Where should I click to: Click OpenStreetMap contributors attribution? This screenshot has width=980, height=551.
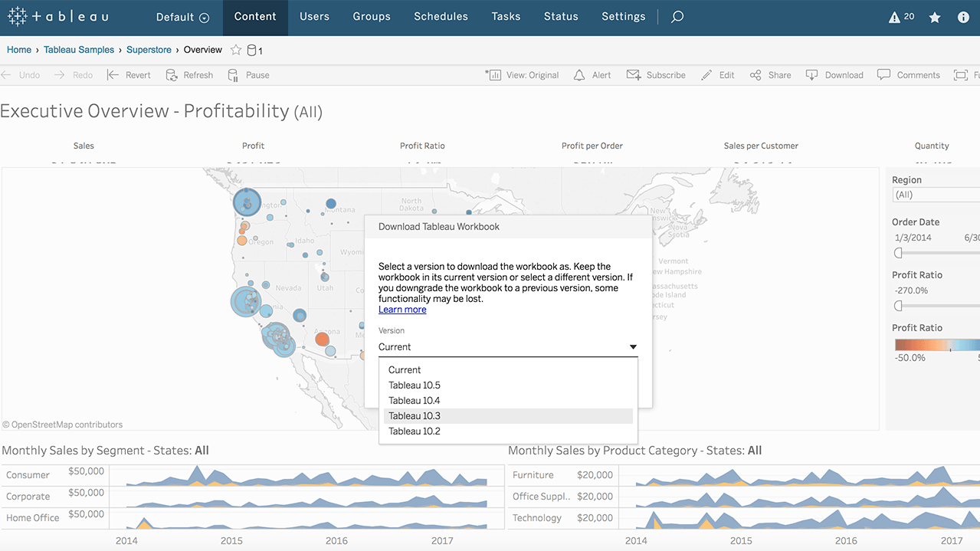tap(62, 425)
